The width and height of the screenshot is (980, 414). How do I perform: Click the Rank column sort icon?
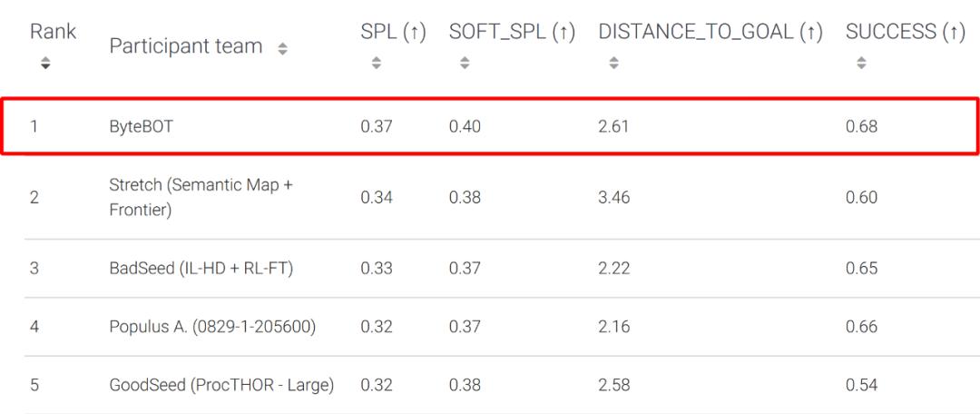[x=45, y=64]
